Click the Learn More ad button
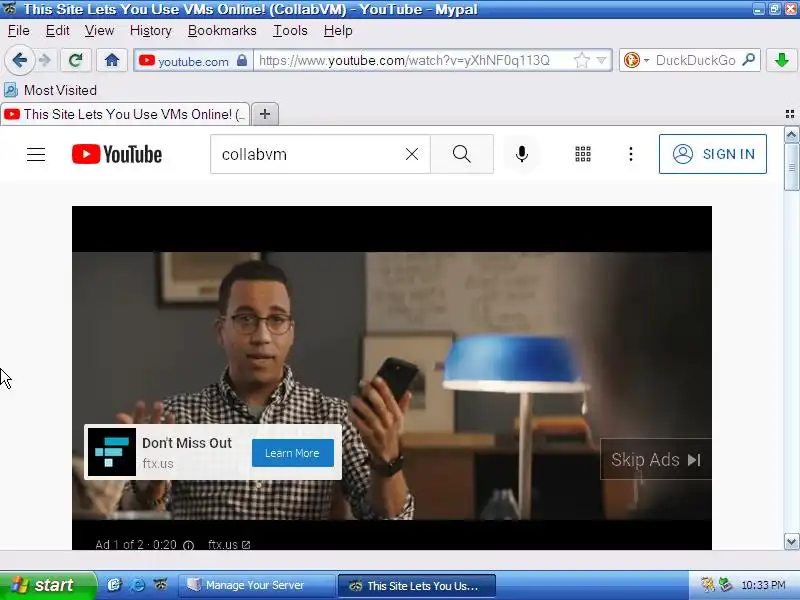 (293, 453)
